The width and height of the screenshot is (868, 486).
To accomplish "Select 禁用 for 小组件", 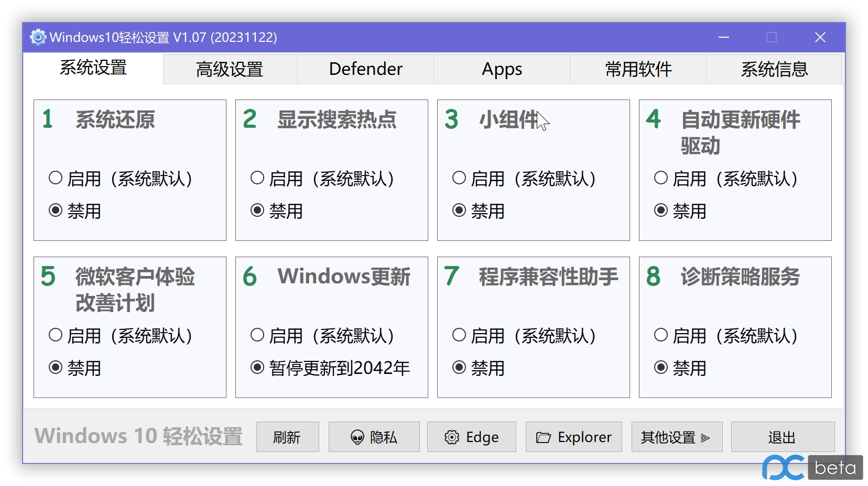I will (x=459, y=211).
